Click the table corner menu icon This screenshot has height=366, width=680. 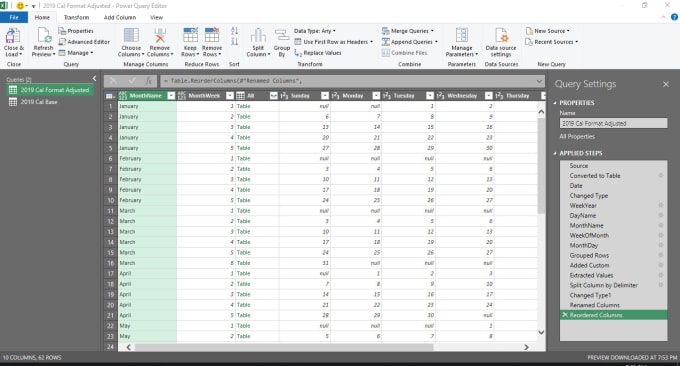(x=110, y=96)
